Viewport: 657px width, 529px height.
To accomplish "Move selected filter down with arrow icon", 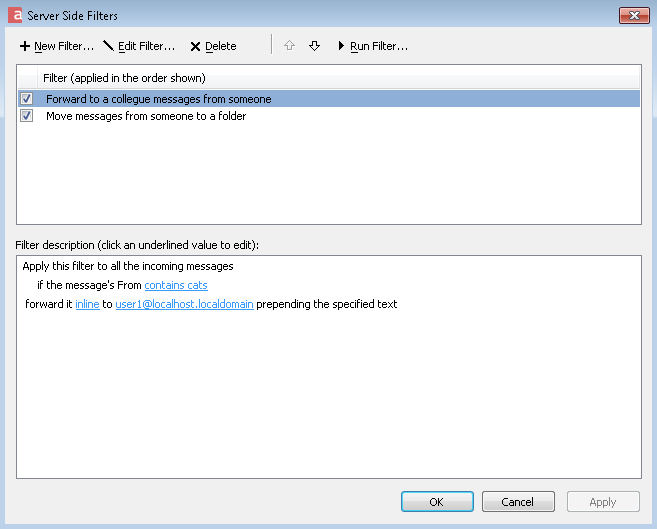I will [x=314, y=45].
